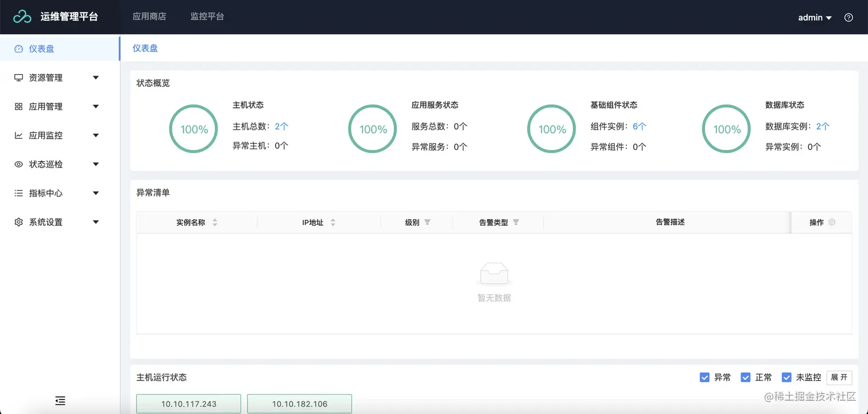Expand the 应用管理 menu arrow

pyautogui.click(x=96, y=107)
